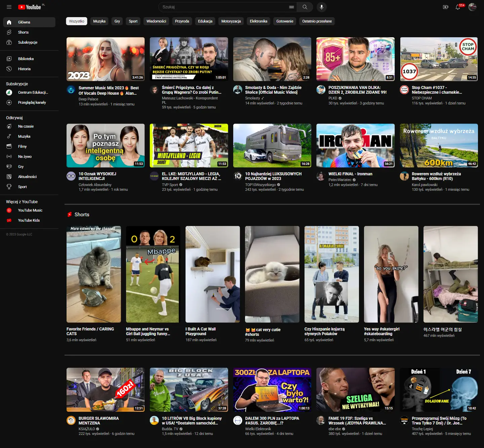The height and width of the screenshot is (448, 484).
Task: Open the notifications bell
Action: pyautogui.click(x=458, y=7)
